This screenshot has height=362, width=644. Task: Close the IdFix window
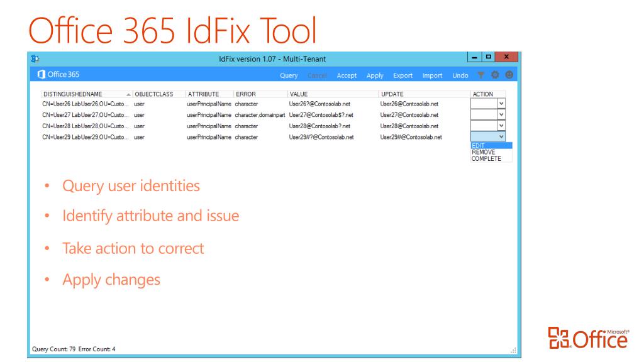[x=506, y=57]
